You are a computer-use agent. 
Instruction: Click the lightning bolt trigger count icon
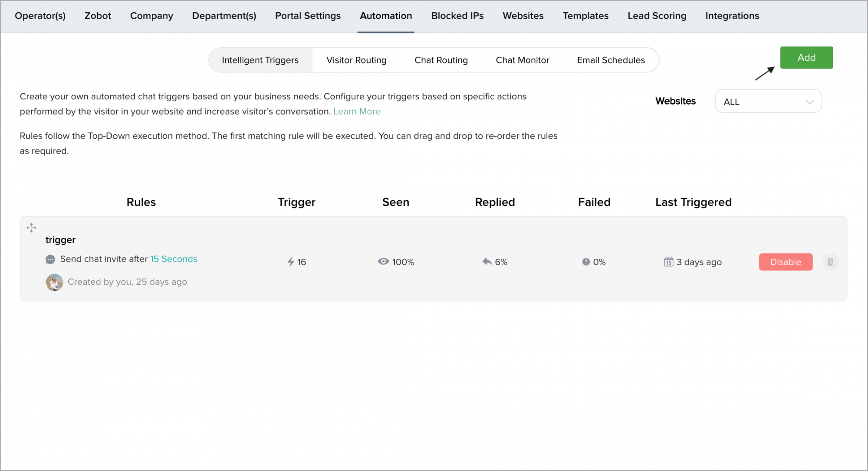pos(291,262)
